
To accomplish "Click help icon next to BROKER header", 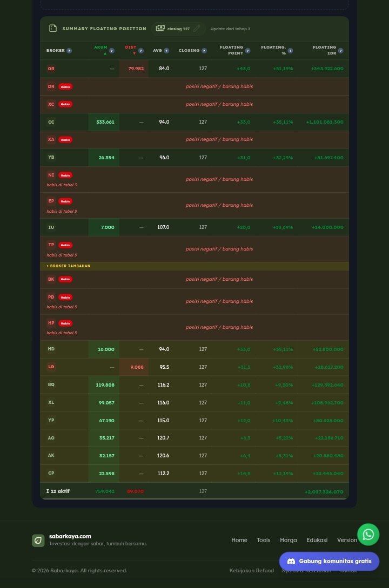I will pos(69,51).
